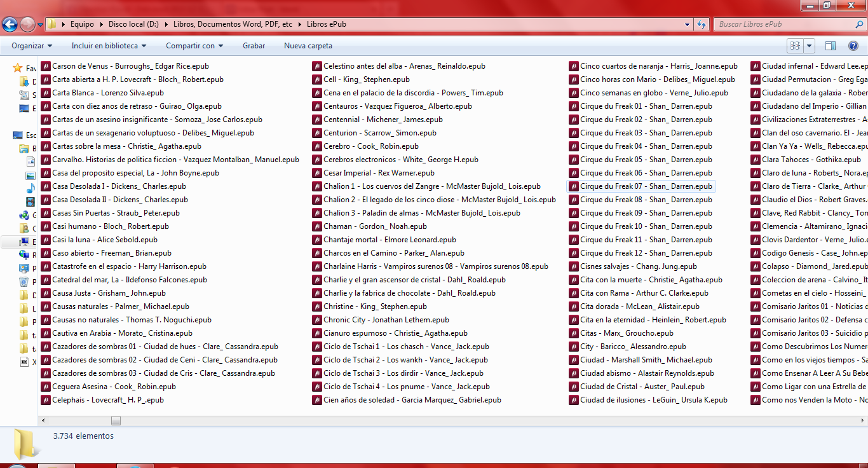This screenshot has height=468, width=868.
Task: Click the epub icon of Cisnes salvajes
Action: coord(574,266)
